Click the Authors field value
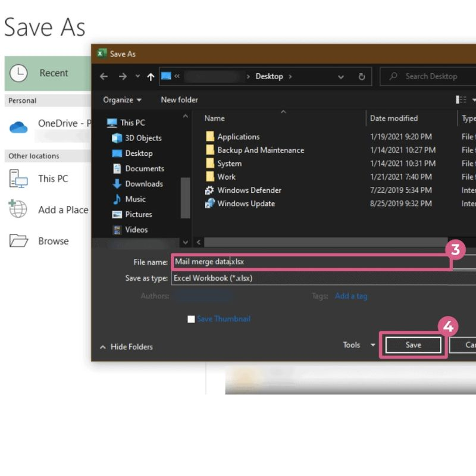This screenshot has width=476, height=476. 204,296
